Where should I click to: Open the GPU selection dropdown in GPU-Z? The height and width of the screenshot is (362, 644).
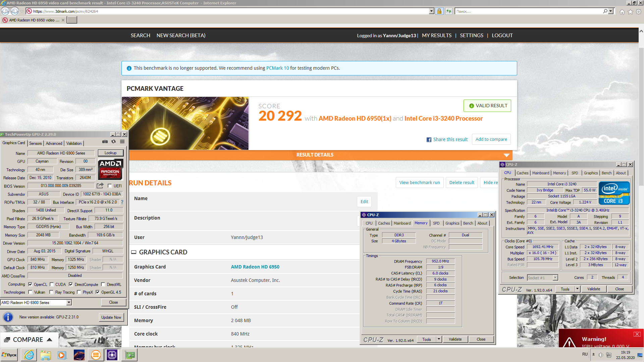coord(69,302)
